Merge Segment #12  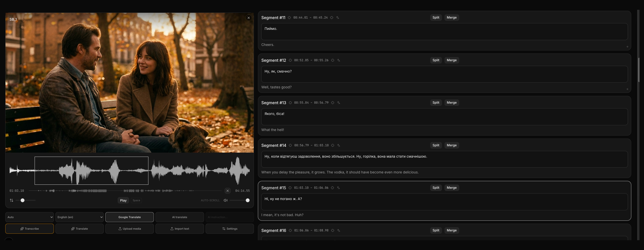(452, 60)
